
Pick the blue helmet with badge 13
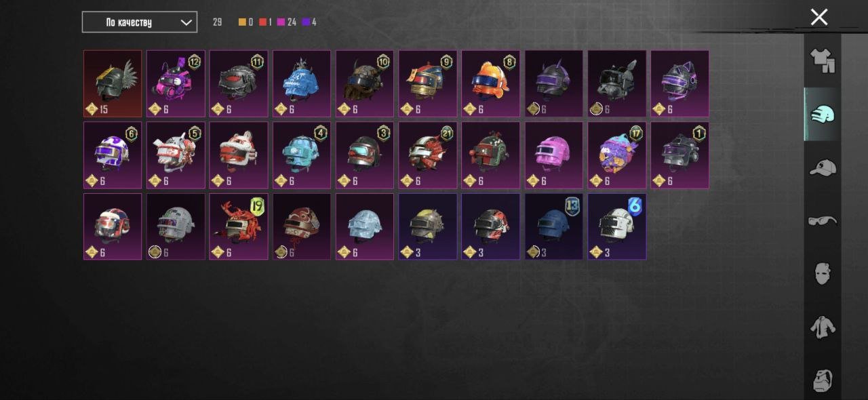(x=554, y=226)
